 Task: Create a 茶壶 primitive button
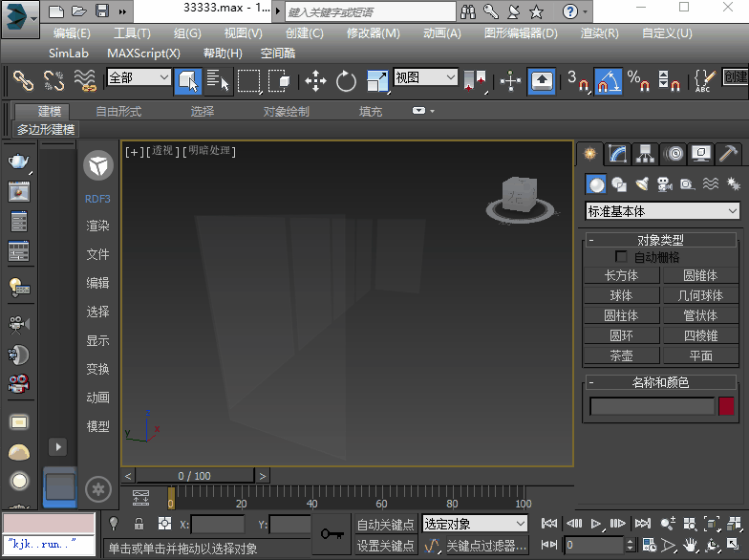[621, 355]
